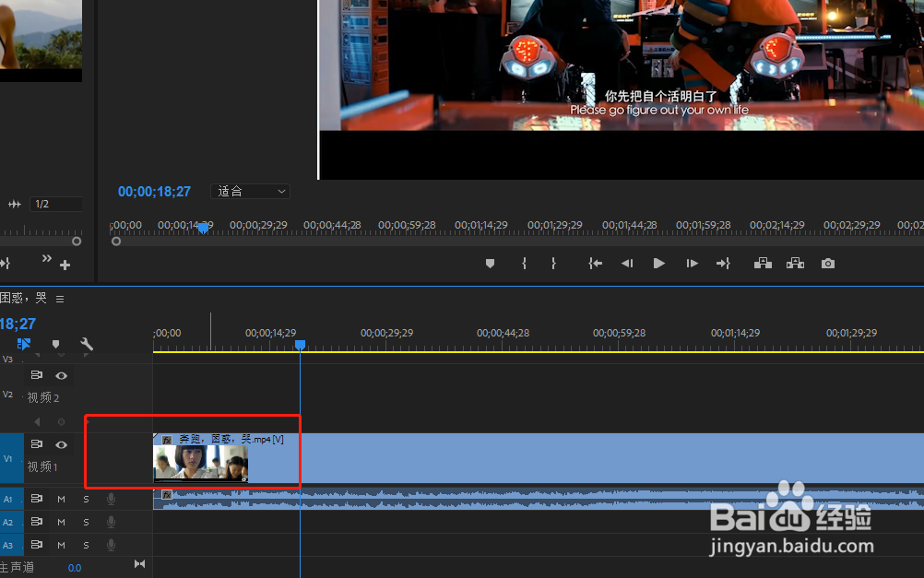Toggle sync lock for A3 track

tap(37, 545)
